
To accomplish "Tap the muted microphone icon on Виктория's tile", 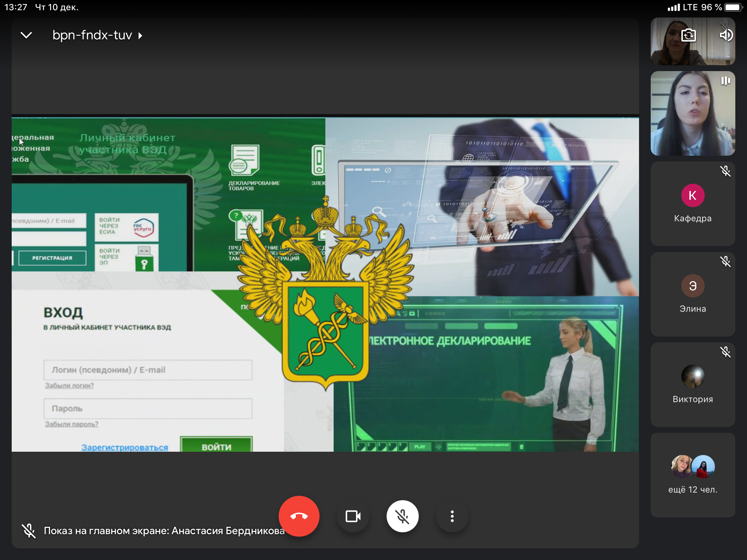I will pos(725,352).
